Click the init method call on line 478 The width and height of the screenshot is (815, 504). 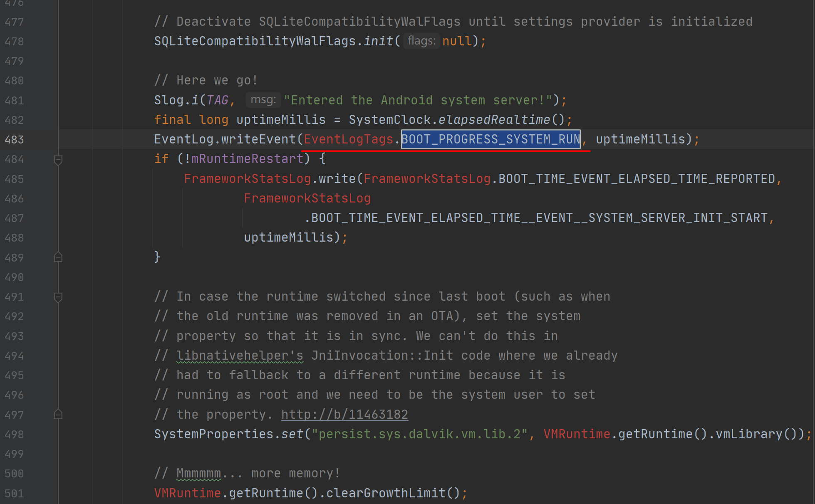point(379,41)
